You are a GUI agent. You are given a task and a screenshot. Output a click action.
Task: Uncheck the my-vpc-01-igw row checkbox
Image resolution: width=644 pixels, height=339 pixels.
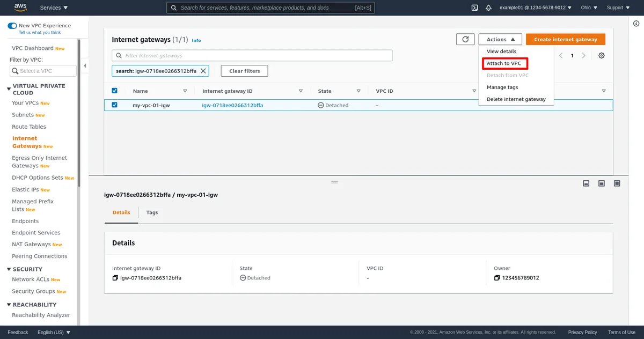point(114,105)
